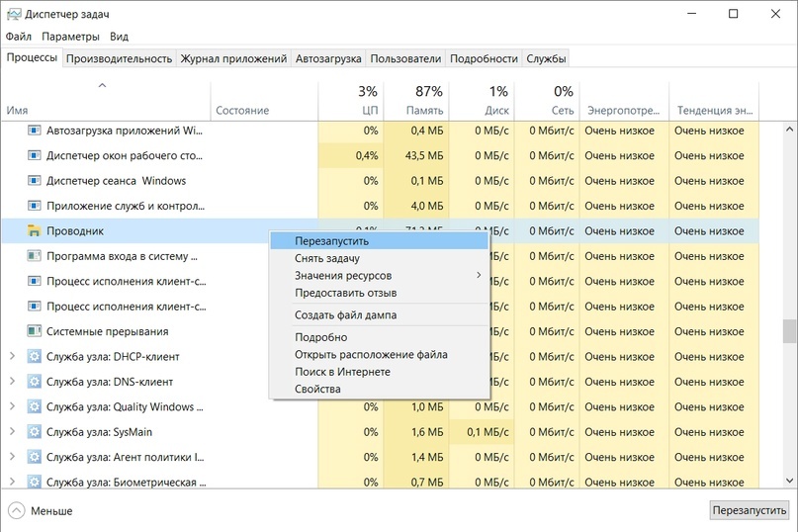798x532 pixels.
Task: Click the Проводник folder icon
Action: (x=34, y=230)
